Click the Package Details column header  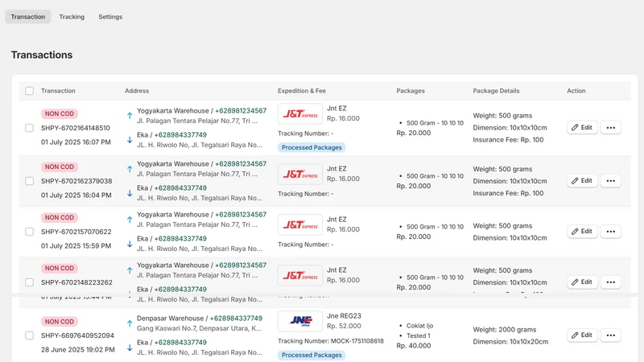point(496,91)
